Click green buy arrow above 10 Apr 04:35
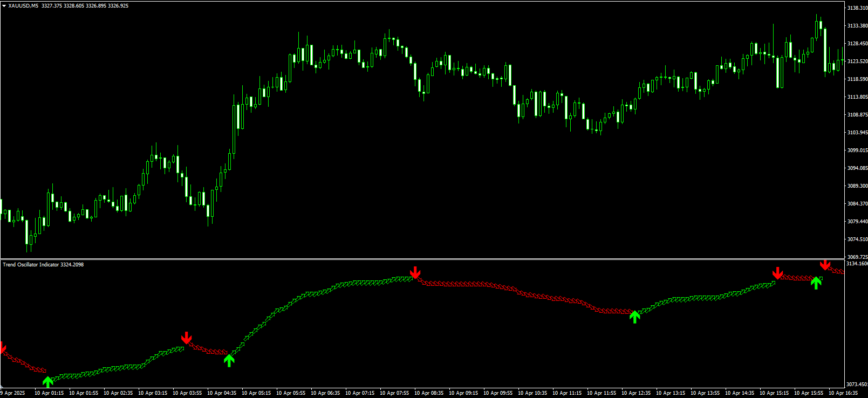 (x=229, y=360)
